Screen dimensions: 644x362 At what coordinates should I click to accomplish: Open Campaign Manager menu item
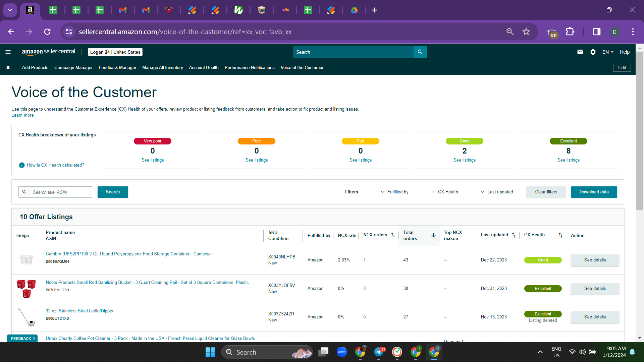[x=73, y=68]
